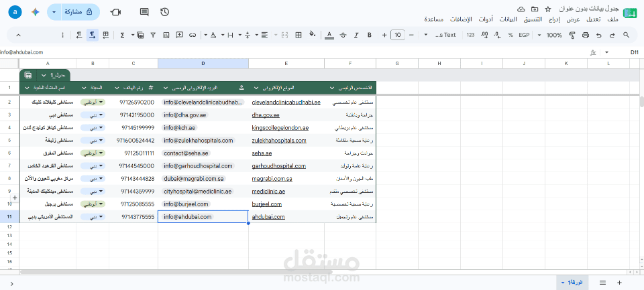Open the zulekhahospitals.com website link
This screenshot has height=290, width=644.
click(279, 140)
